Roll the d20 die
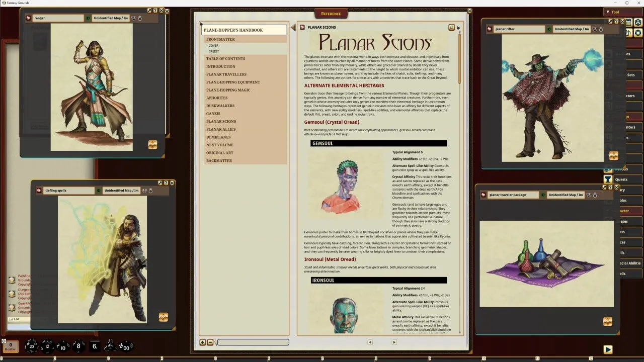 31,346
